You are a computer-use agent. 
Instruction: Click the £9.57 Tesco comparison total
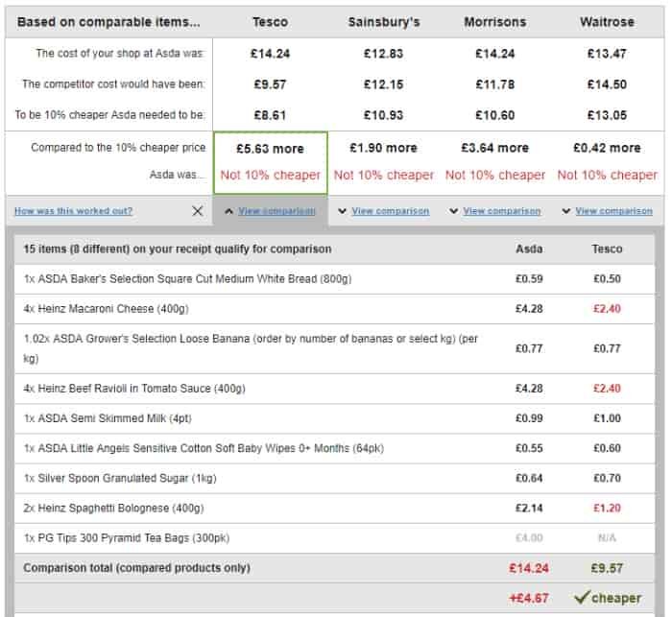(607, 569)
